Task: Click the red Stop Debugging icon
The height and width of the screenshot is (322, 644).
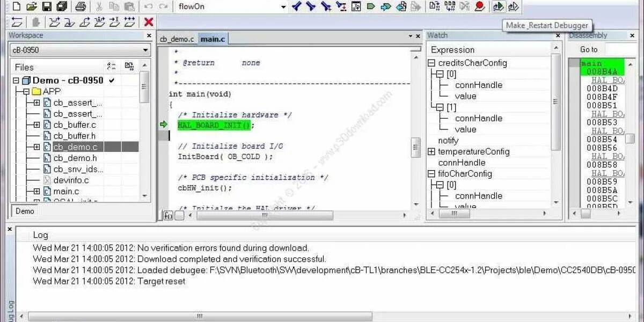Action: 149,22
